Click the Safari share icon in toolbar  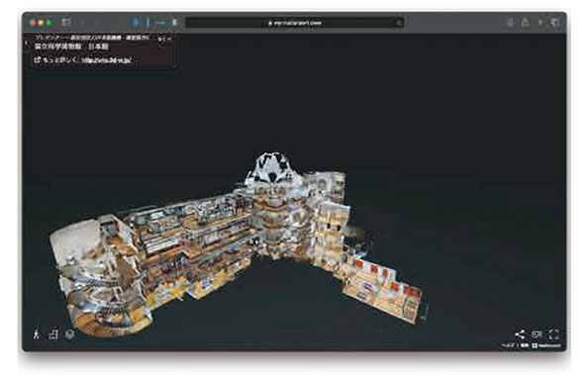(x=525, y=22)
